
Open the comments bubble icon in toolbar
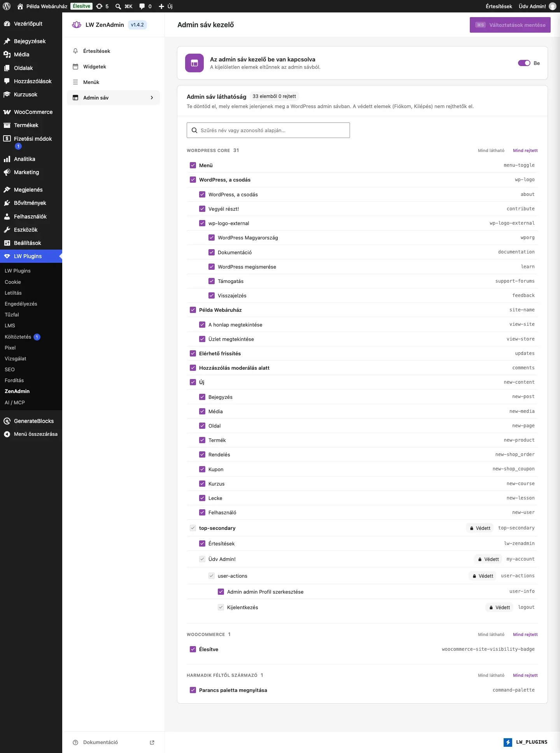(x=142, y=6)
